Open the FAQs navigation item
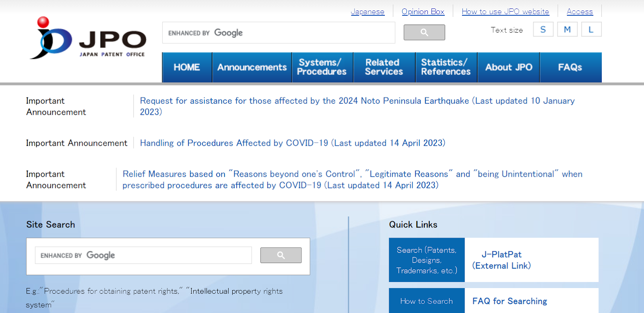The height and width of the screenshot is (313, 644). [570, 67]
